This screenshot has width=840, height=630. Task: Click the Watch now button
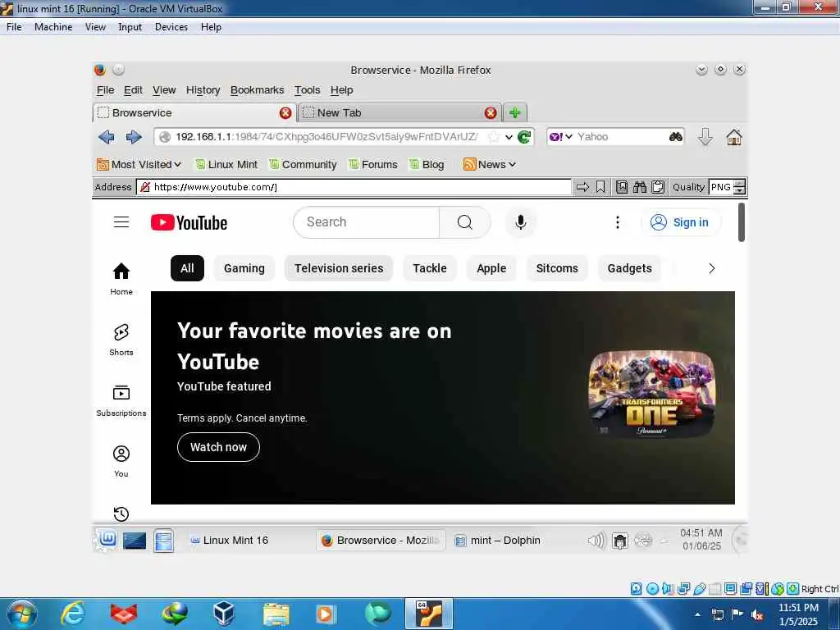click(218, 447)
